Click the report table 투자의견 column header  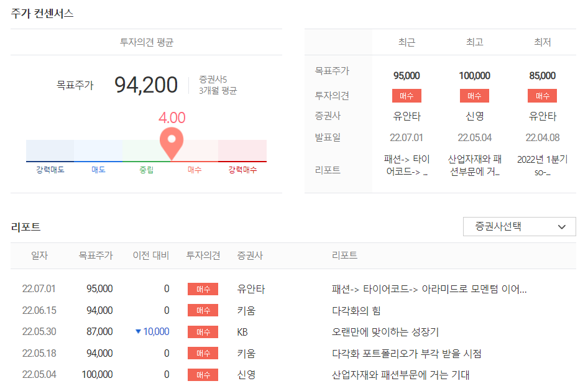coord(203,255)
